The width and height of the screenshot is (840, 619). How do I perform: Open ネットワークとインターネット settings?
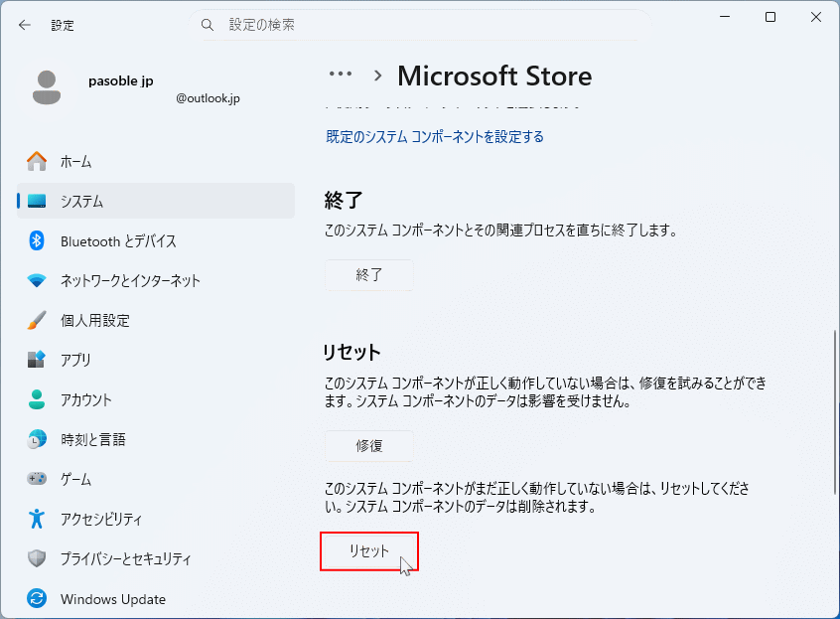(x=130, y=281)
